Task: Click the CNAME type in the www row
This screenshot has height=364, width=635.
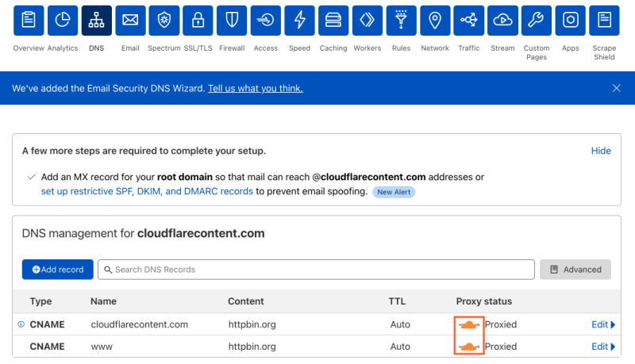Action: click(x=47, y=347)
